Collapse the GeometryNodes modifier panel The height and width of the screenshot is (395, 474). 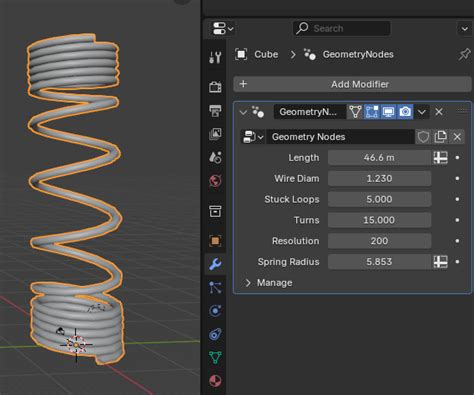[x=243, y=112]
